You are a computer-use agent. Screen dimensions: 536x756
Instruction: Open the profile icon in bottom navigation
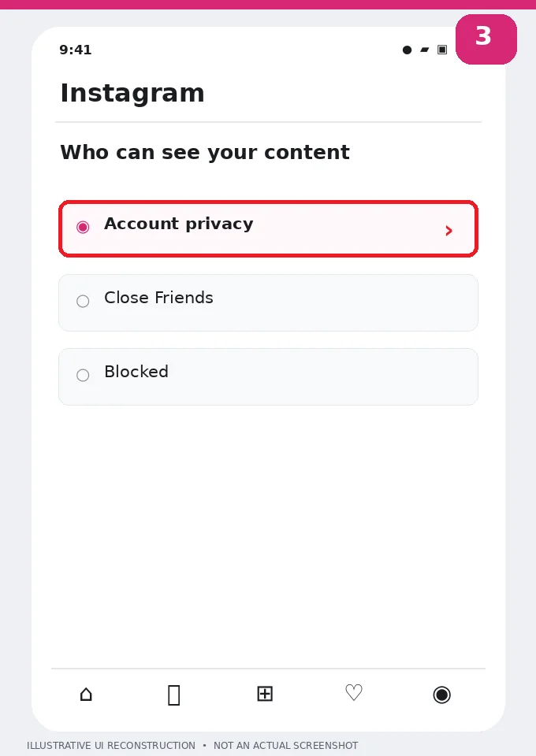442,695
